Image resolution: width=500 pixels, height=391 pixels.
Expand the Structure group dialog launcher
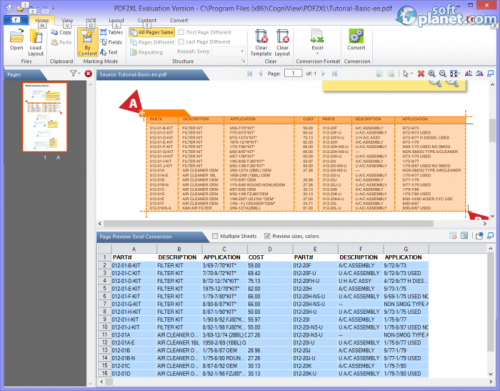pos(243,61)
